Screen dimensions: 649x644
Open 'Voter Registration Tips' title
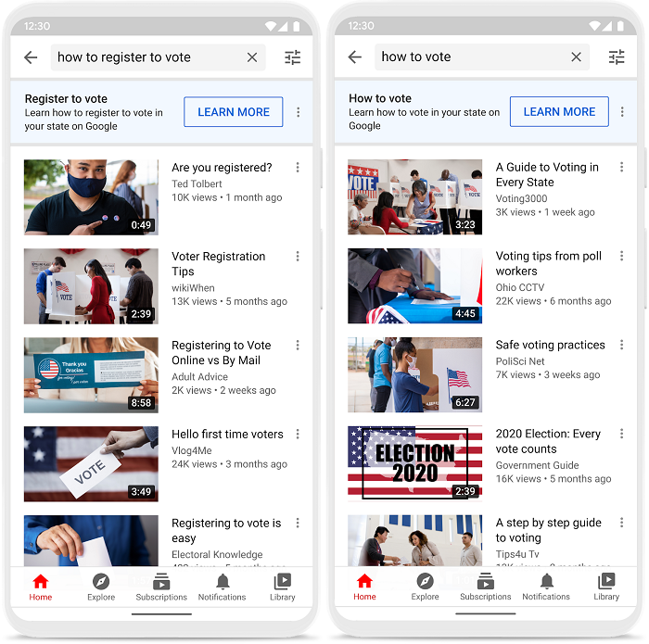[x=219, y=264]
